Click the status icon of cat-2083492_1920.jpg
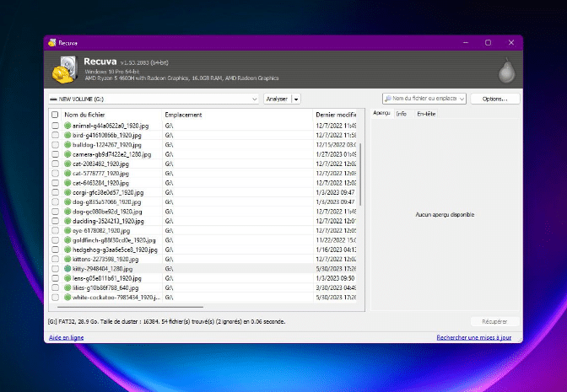The height and width of the screenshot is (392, 567). pyautogui.click(x=67, y=164)
